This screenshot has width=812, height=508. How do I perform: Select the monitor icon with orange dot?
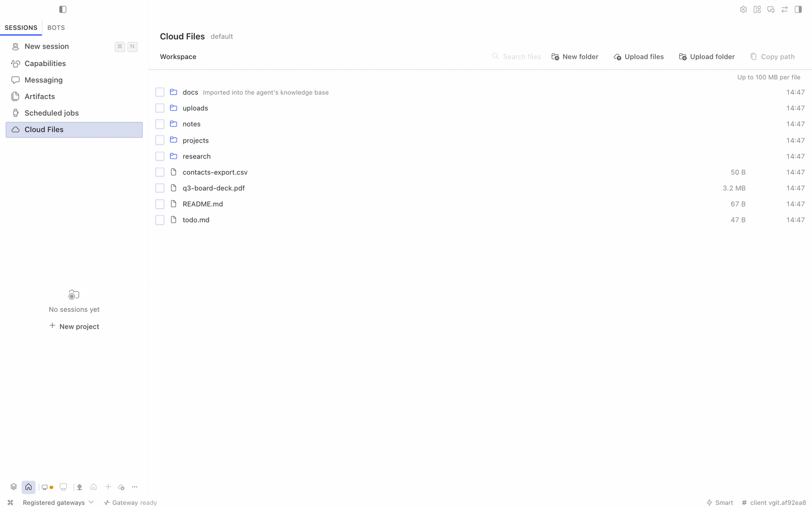click(x=47, y=487)
